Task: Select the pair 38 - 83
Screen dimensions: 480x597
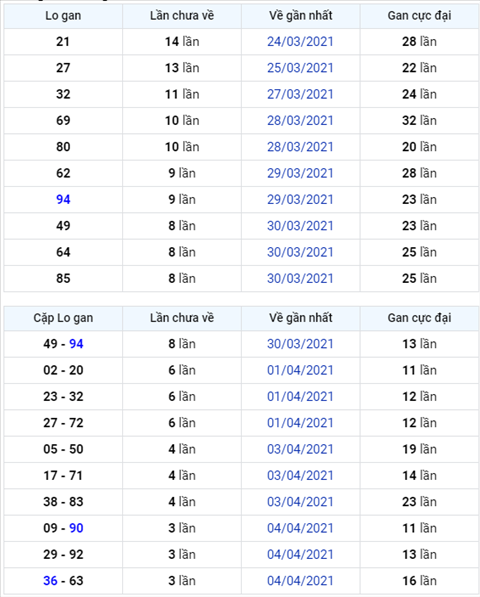Action: pyautogui.click(x=63, y=501)
